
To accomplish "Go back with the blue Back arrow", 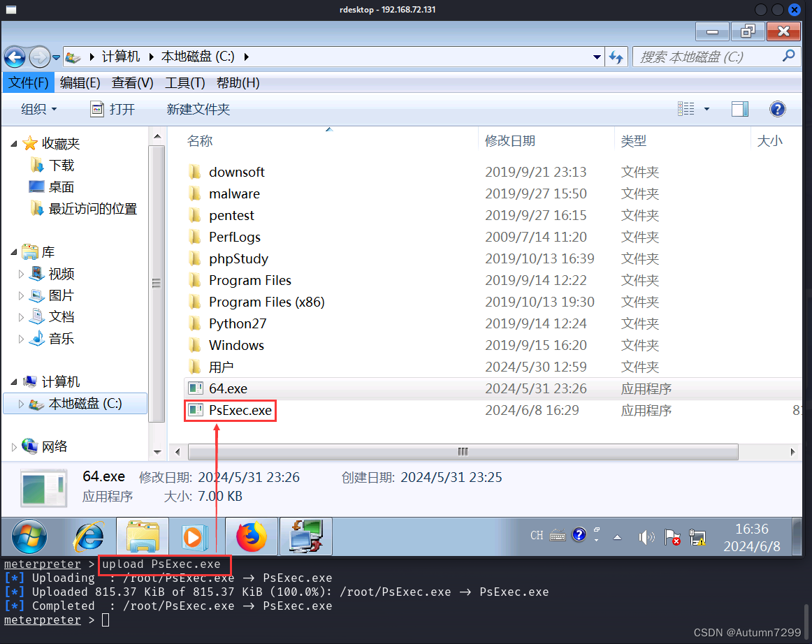I will click(x=15, y=57).
